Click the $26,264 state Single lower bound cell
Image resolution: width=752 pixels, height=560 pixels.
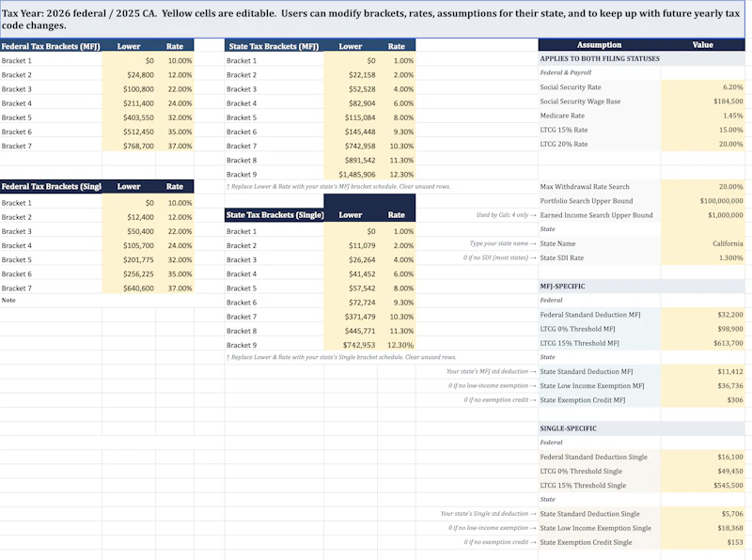pos(350,260)
